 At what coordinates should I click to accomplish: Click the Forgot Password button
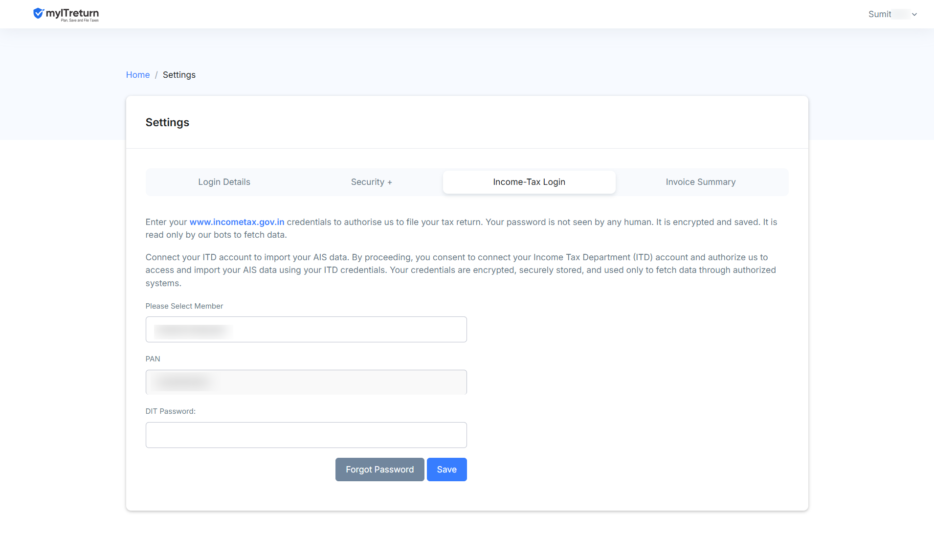(x=380, y=470)
